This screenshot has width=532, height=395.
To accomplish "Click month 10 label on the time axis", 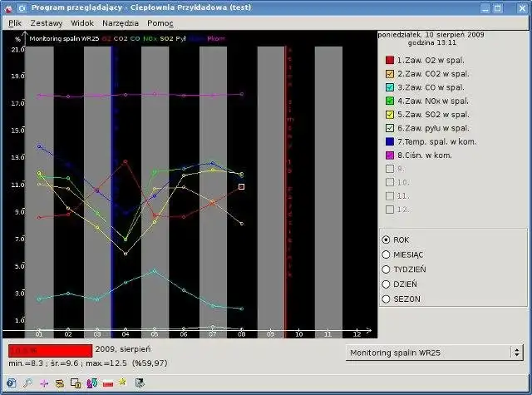I will 299,334.
